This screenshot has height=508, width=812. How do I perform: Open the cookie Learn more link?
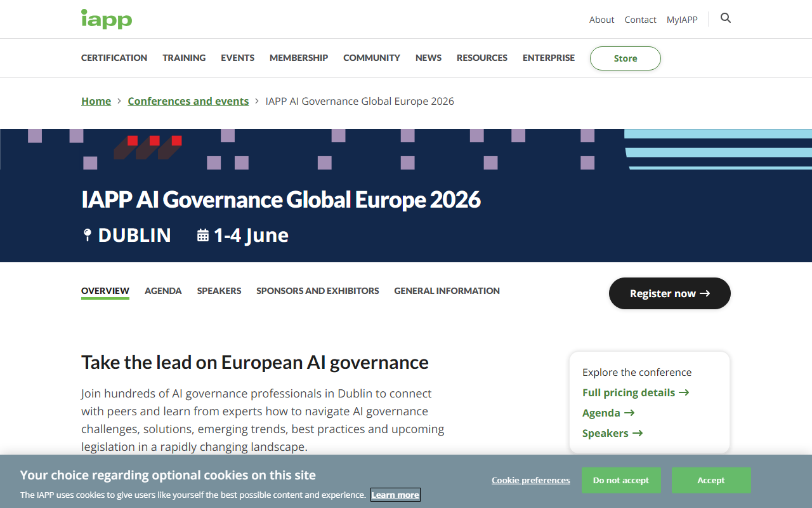pyautogui.click(x=395, y=495)
